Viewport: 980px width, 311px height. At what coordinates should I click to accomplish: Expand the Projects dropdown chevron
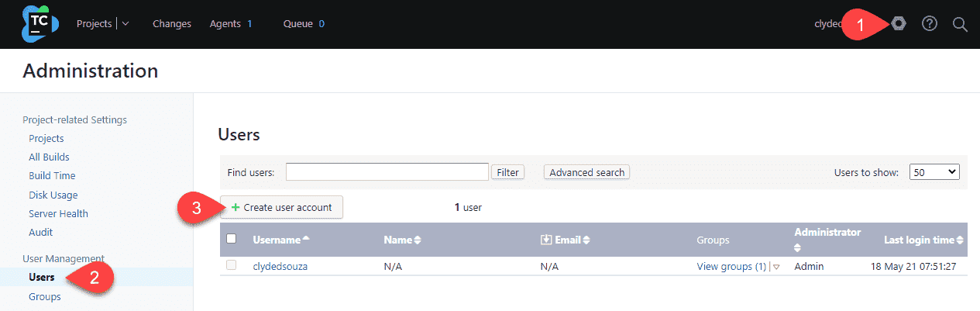(x=125, y=24)
